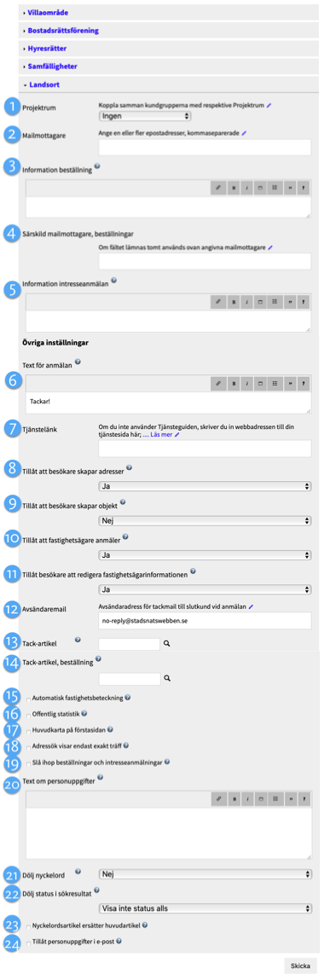Click the link icon in Information beställning toolbar

(218, 188)
